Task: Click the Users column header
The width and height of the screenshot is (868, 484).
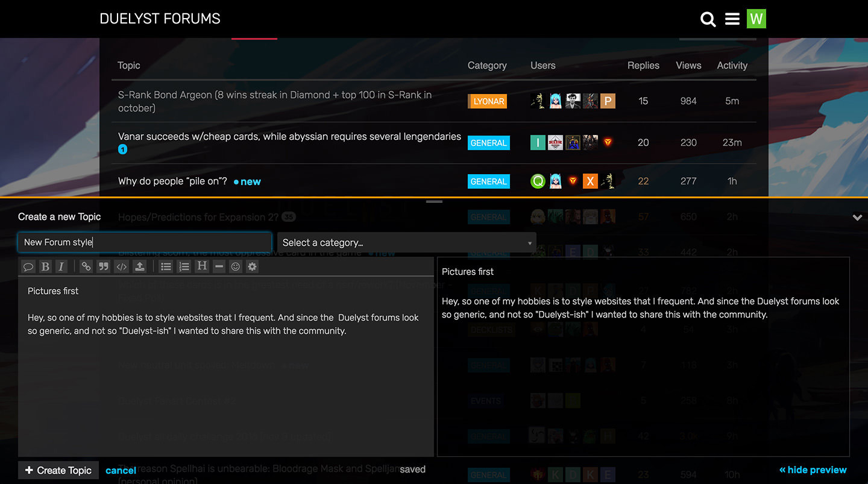Action: click(542, 65)
